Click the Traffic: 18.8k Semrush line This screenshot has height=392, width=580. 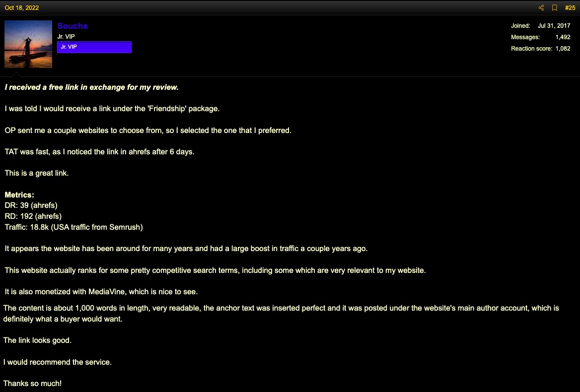(73, 227)
